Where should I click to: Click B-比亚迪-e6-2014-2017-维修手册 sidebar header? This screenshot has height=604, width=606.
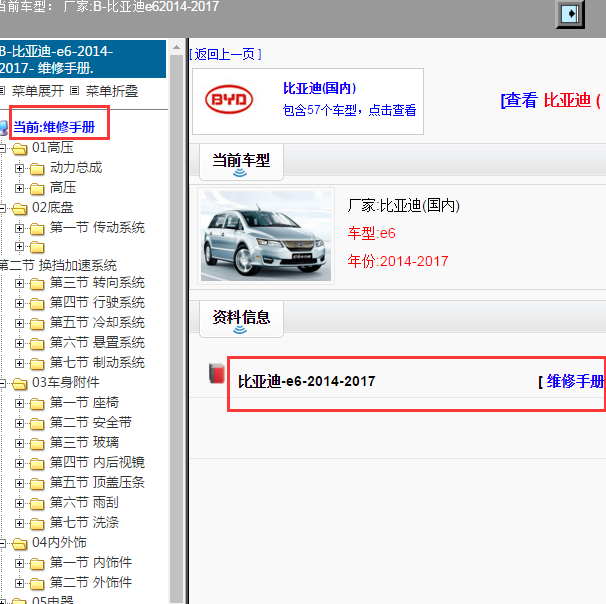pos(83,59)
